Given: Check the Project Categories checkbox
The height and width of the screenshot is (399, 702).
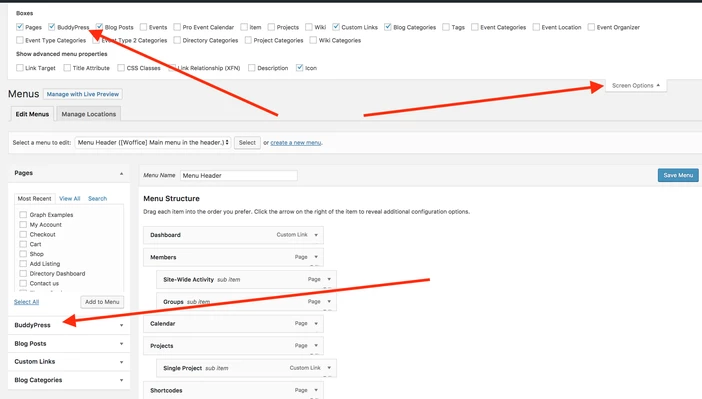Looking at the screenshot, I should [x=248, y=40].
